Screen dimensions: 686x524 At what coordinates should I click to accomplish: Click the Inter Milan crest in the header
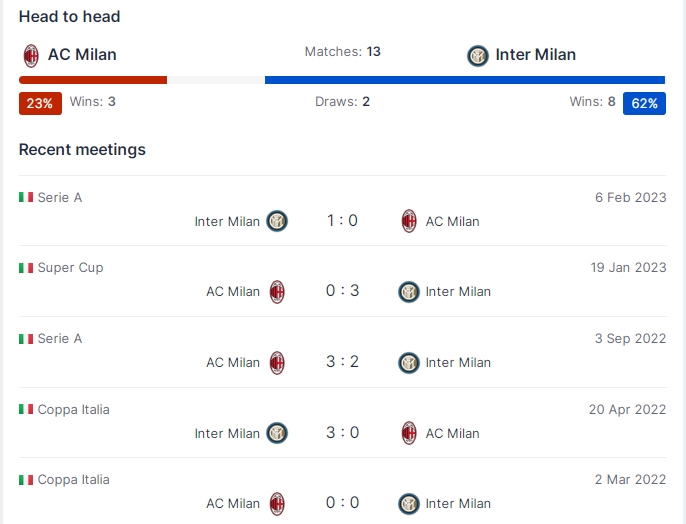tap(478, 56)
